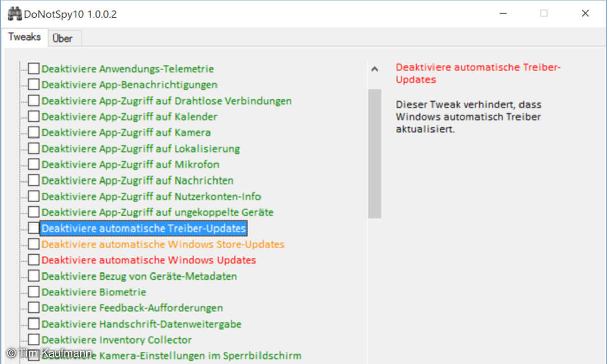Select App-Zugriff auf Nutzerkonten-Info label
Image resolution: width=607 pixels, height=364 pixels.
(x=151, y=197)
